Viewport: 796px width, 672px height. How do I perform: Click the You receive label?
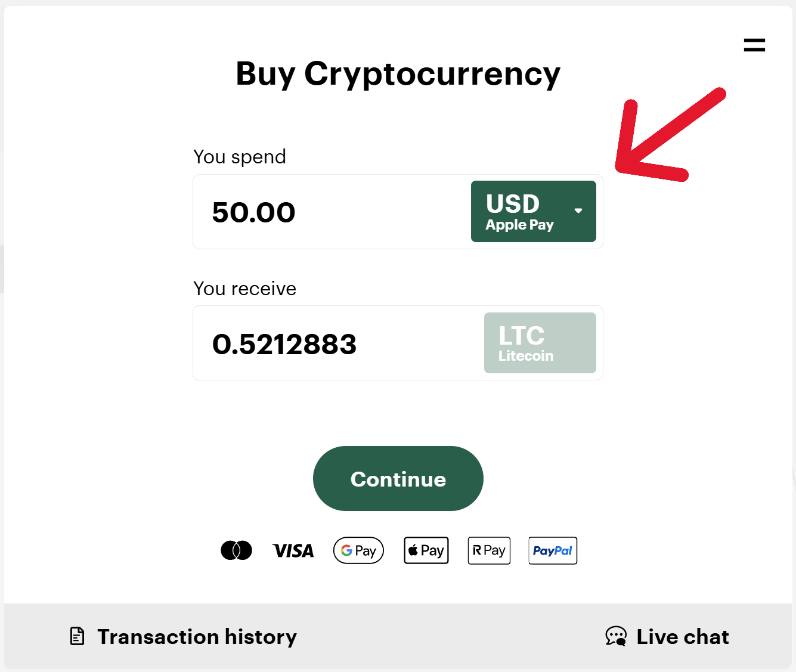pyautogui.click(x=244, y=289)
